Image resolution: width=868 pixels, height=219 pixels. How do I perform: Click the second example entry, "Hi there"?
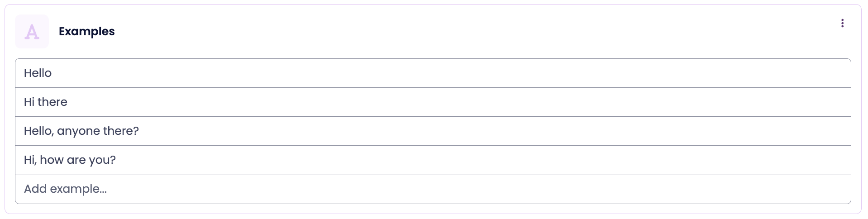click(45, 102)
